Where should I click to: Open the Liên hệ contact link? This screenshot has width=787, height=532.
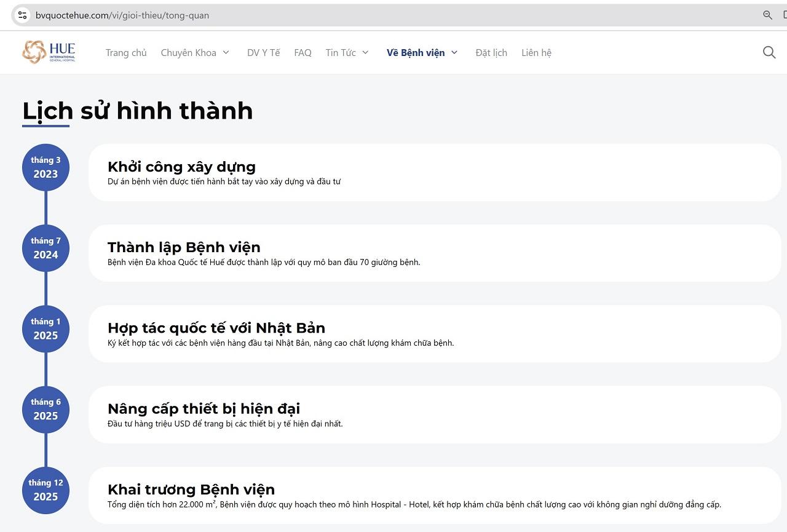(536, 53)
